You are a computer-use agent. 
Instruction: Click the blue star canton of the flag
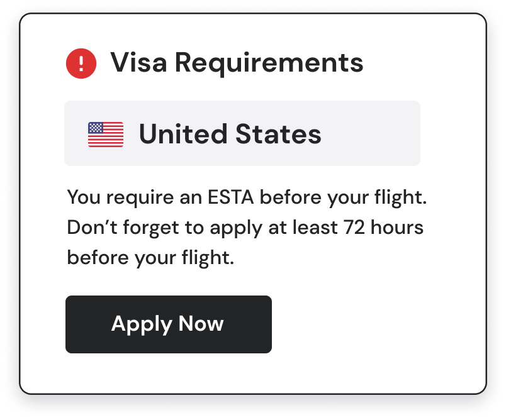click(96, 128)
